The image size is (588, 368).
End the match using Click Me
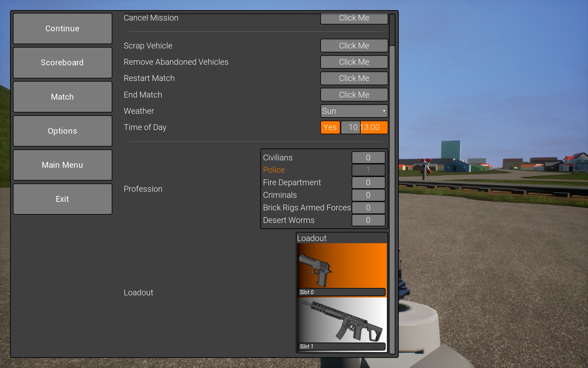[354, 95]
